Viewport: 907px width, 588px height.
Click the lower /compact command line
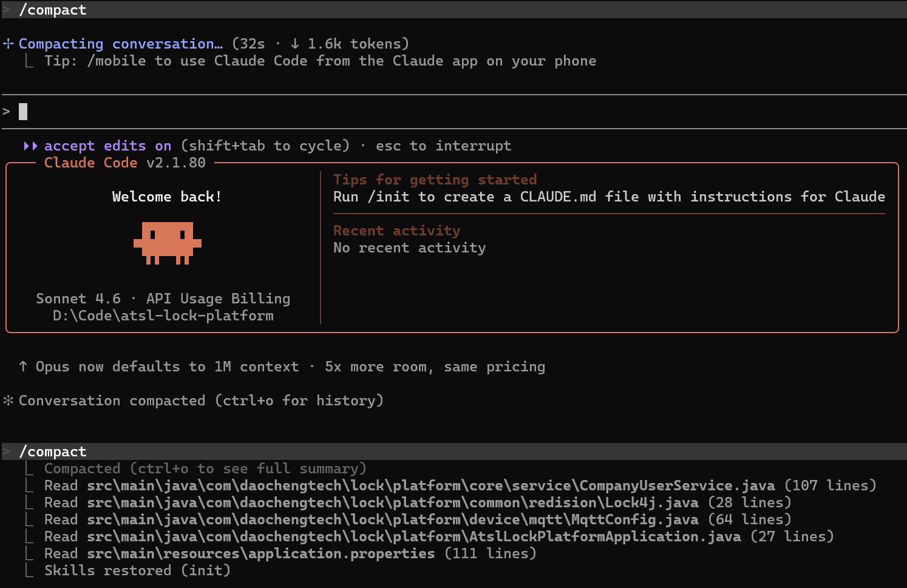pyautogui.click(x=453, y=451)
